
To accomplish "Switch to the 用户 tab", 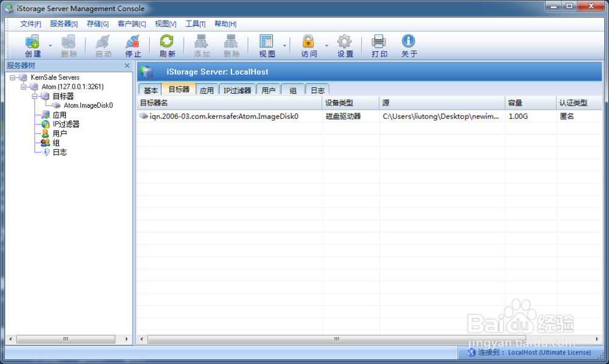I will click(268, 90).
